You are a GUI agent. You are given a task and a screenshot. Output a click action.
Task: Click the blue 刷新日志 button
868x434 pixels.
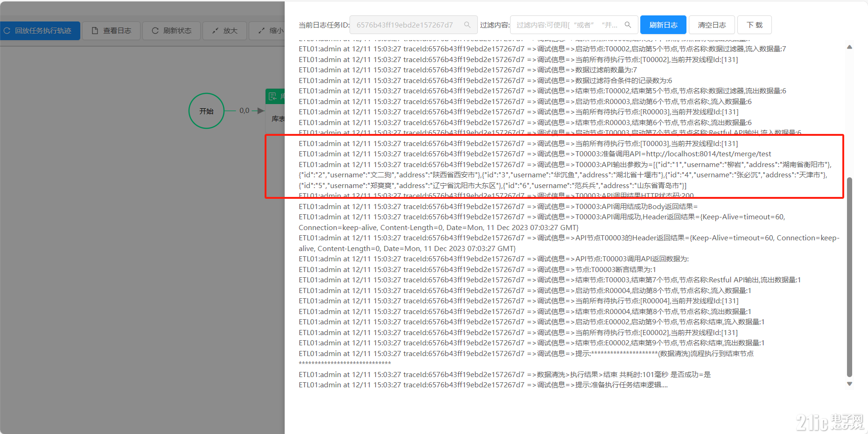(663, 25)
